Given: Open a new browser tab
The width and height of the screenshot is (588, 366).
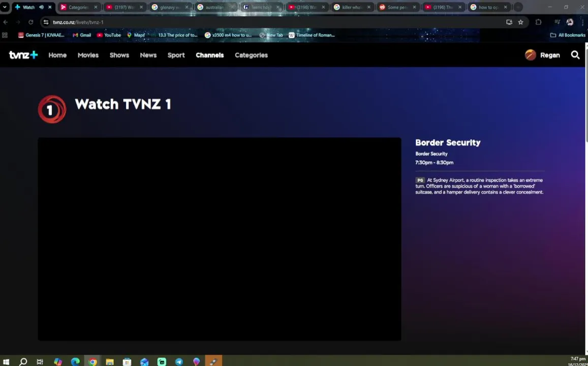Looking at the screenshot, I should pyautogui.click(x=517, y=7).
